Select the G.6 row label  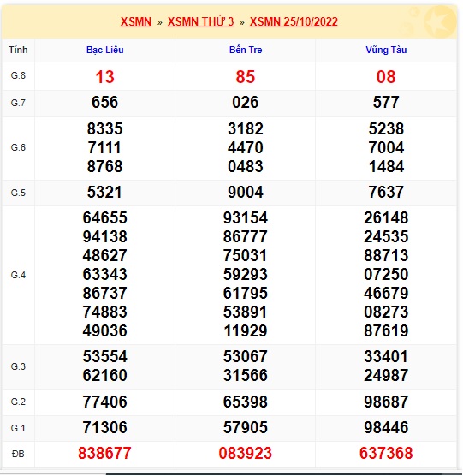pyautogui.click(x=18, y=147)
